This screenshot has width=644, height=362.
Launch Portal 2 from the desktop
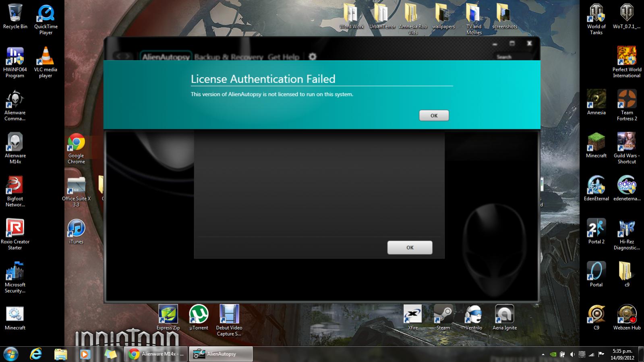point(596,232)
